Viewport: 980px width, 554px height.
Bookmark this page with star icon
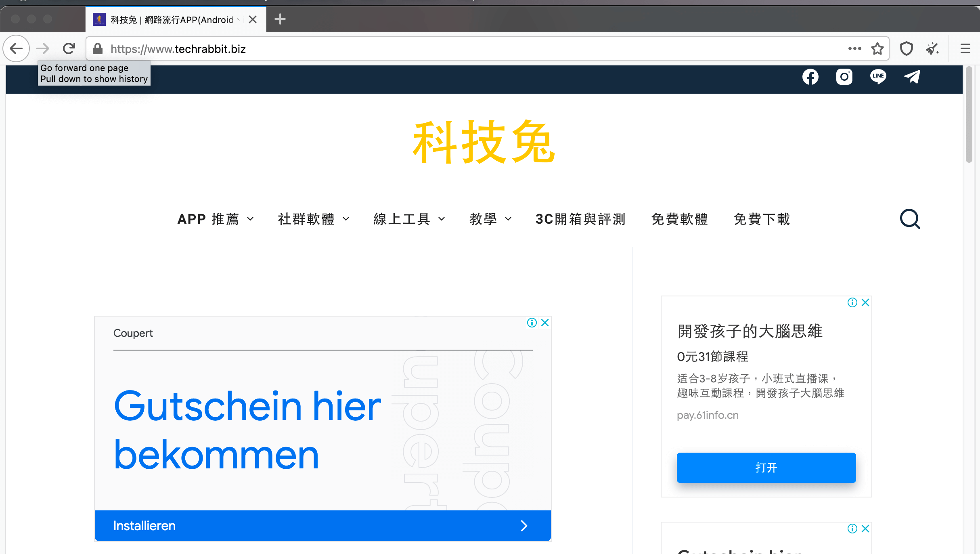coord(877,49)
